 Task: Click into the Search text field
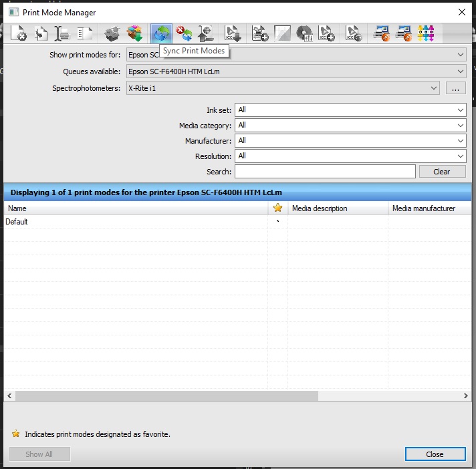point(325,172)
